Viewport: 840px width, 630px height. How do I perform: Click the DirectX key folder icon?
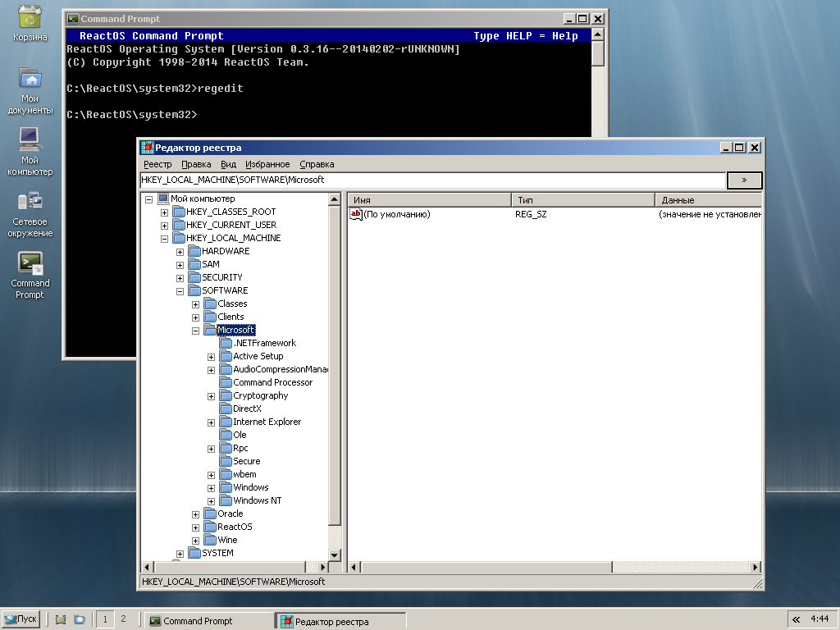pos(226,409)
